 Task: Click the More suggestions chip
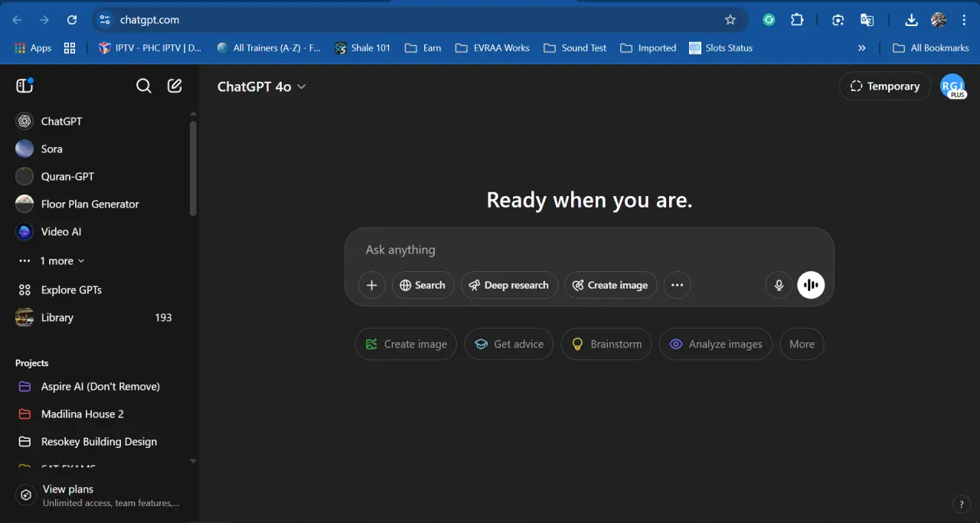coord(802,344)
